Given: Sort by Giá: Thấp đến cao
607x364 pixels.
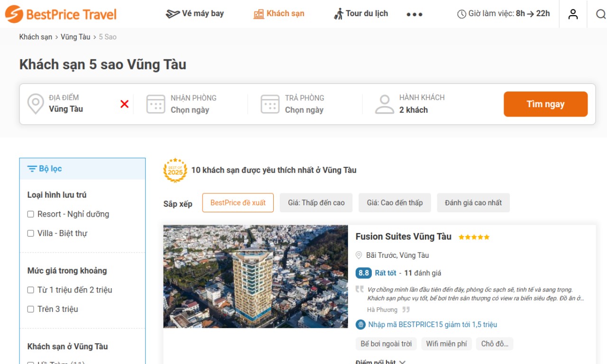Looking at the screenshot, I should [x=316, y=203].
